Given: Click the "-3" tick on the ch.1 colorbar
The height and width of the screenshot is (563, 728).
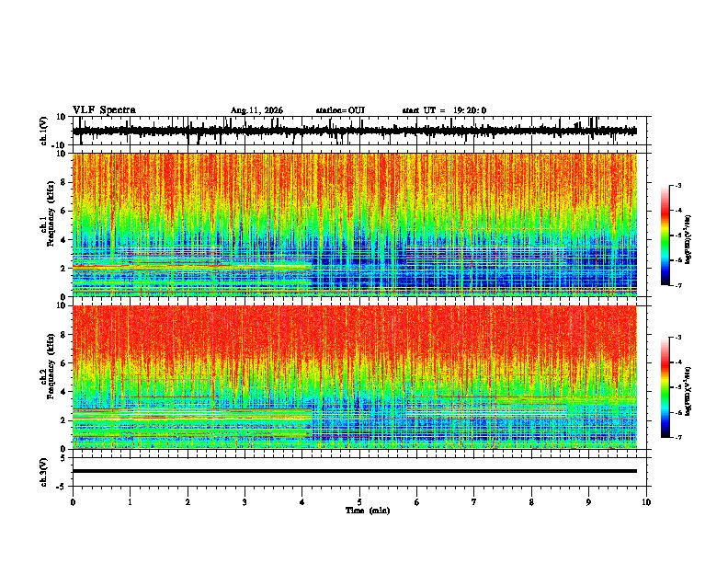Looking at the screenshot, I should pos(678,186).
